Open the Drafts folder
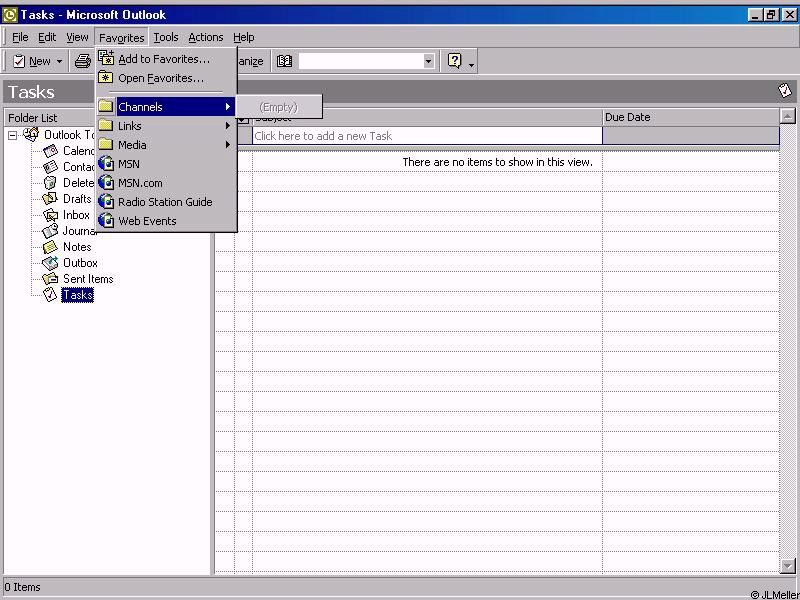The height and width of the screenshot is (600, 800). point(76,199)
